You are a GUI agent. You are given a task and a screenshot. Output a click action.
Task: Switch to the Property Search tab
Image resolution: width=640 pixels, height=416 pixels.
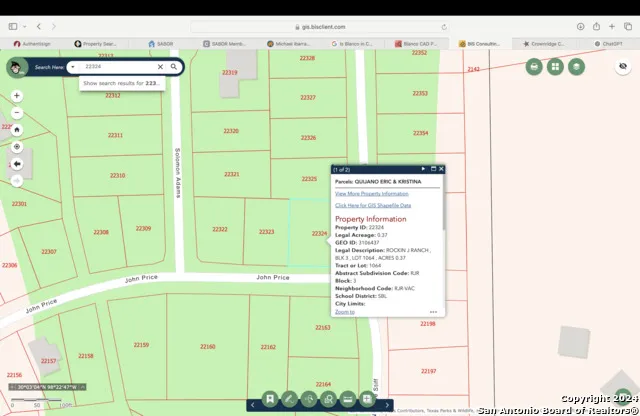coord(96,44)
